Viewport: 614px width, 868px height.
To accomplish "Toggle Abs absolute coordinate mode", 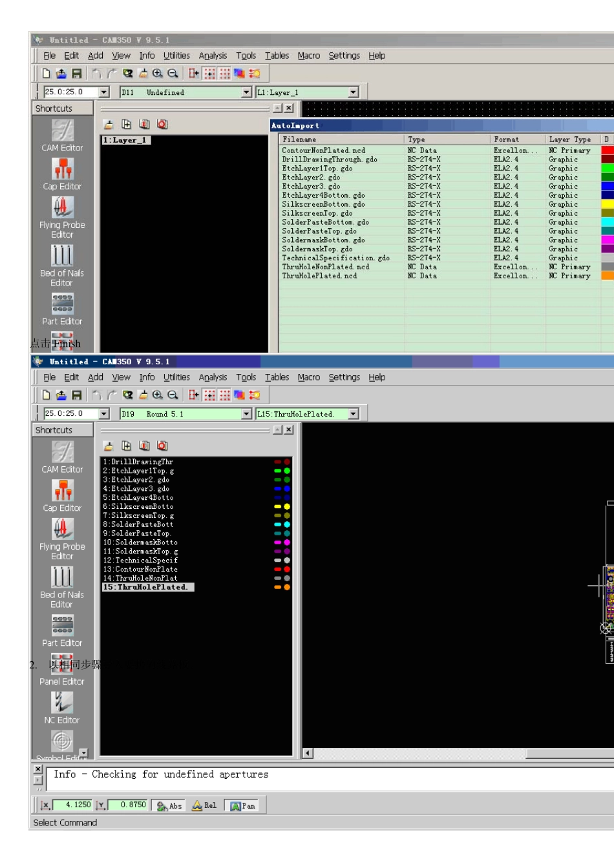I will click(170, 805).
